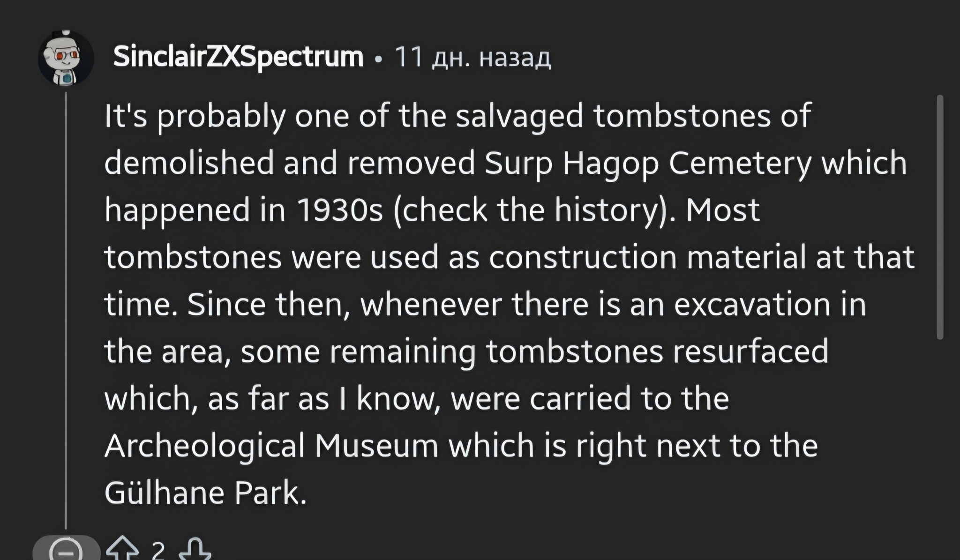Click the words "Archeological Museum" in the comment
Screen dimensions: 960x560
tap(271, 446)
